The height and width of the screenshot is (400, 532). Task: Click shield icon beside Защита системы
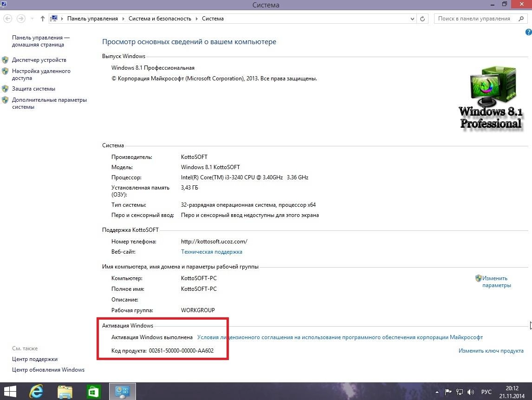point(5,89)
